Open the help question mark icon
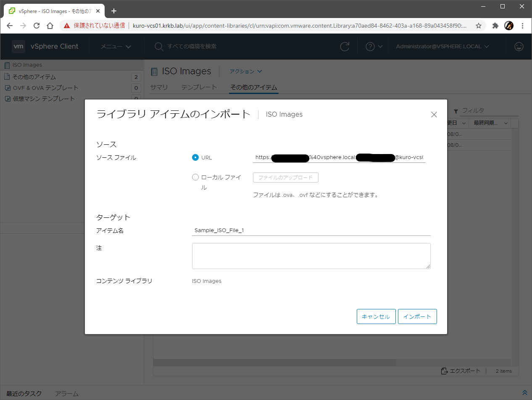The width and height of the screenshot is (532, 400). coord(370,47)
